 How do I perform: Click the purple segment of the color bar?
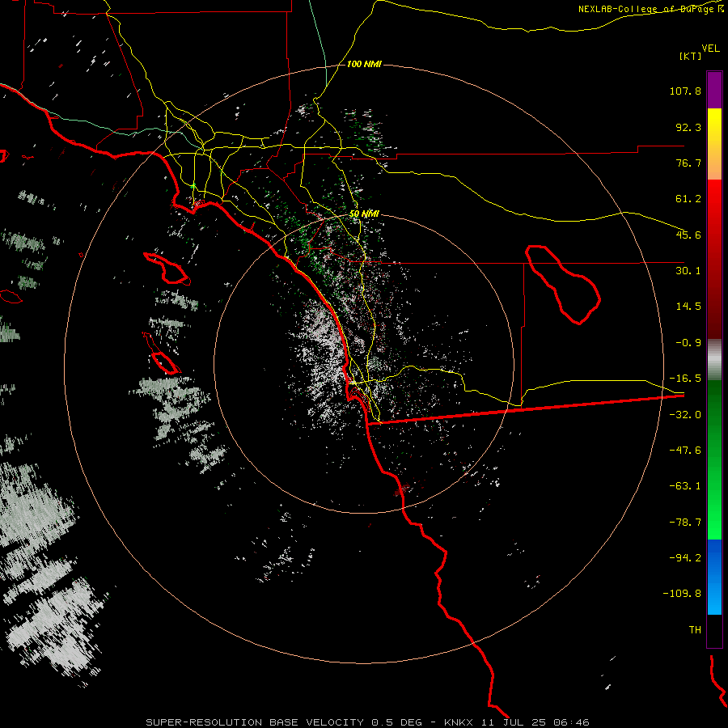click(714, 90)
